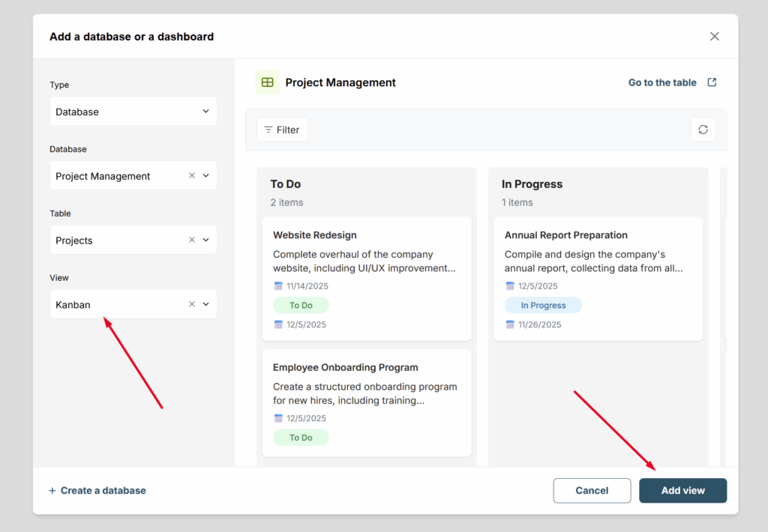Select the Website Redesign card

366,235
